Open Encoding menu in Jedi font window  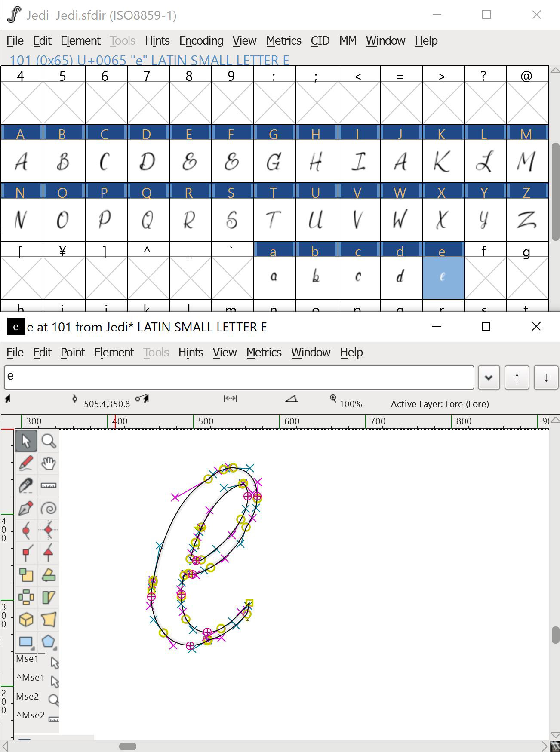coord(201,41)
